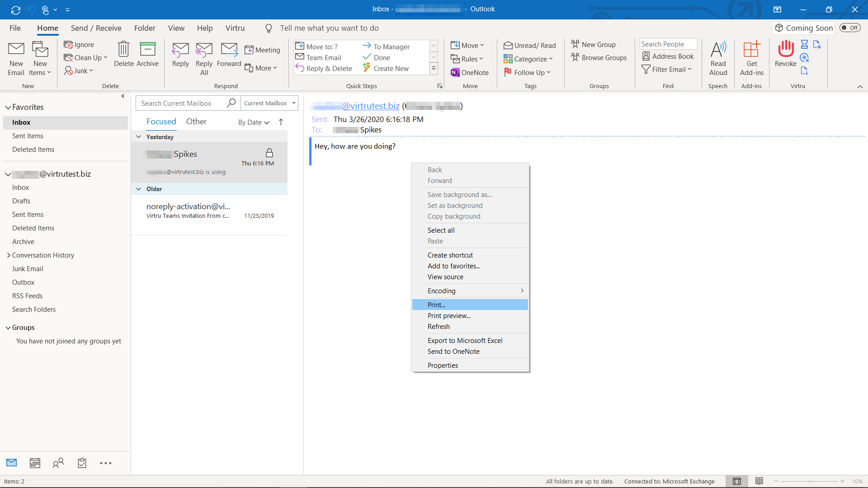The height and width of the screenshot is (488, 868).
Task: Click in the Search People field
Action: pyautogui.click(x=668, y=44)
